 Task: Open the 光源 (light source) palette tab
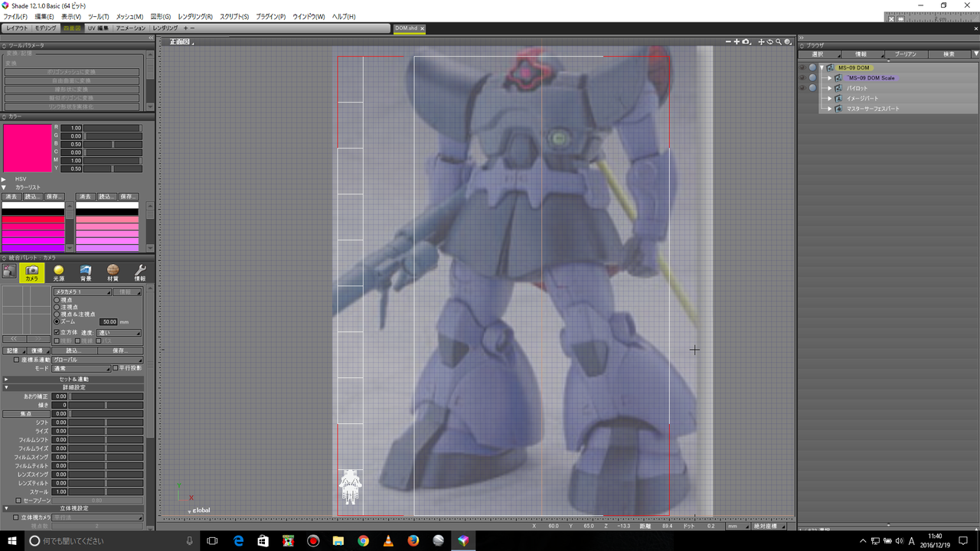(x=59, y=273)
